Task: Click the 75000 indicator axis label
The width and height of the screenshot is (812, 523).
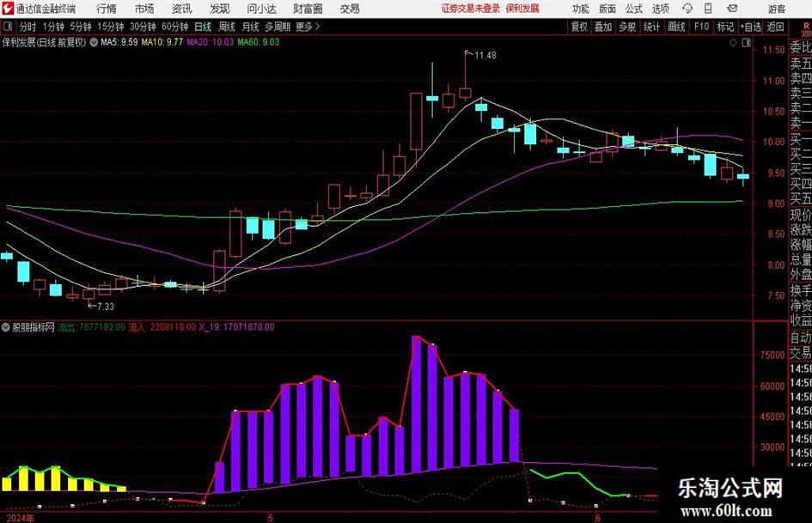Action: point(772,356)
